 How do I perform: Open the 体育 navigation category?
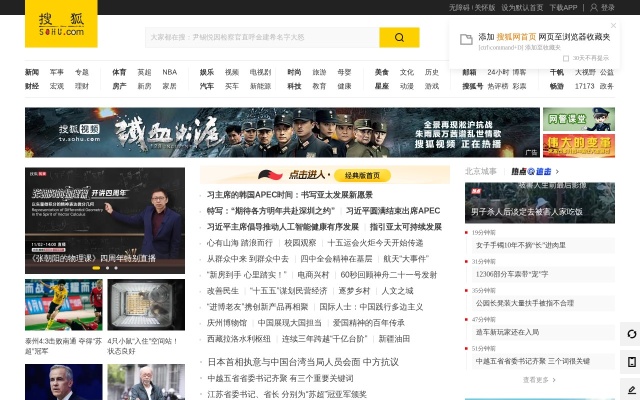point(119,72)
